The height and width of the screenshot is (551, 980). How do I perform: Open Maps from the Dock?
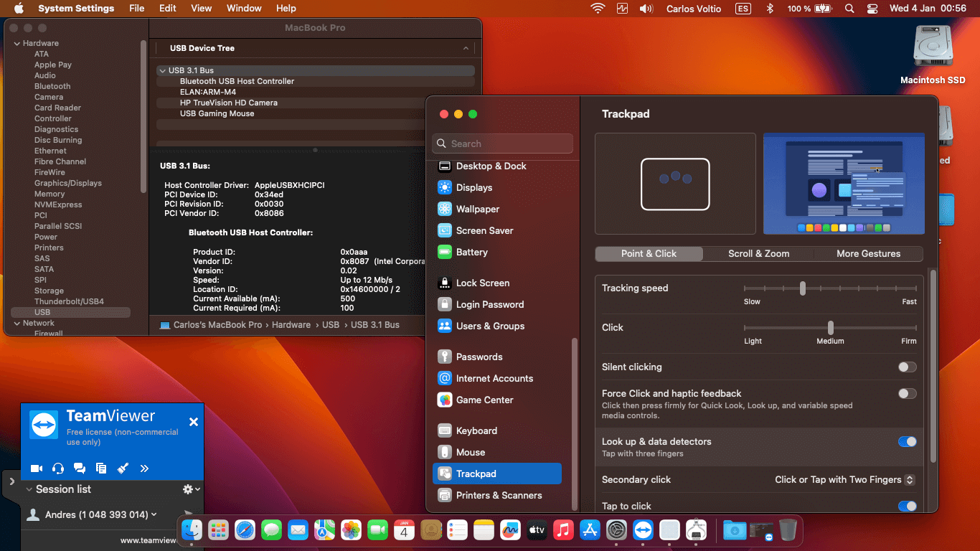[x=324, y=530]
